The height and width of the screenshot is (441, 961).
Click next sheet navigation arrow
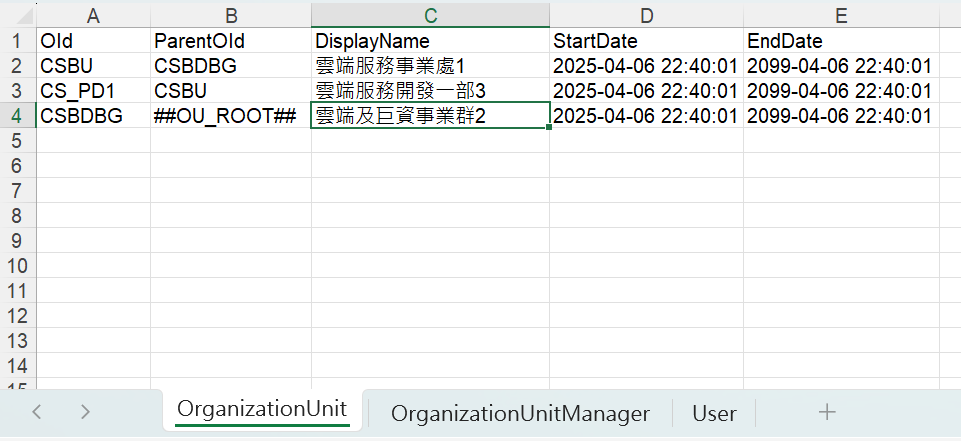[85, 412]
